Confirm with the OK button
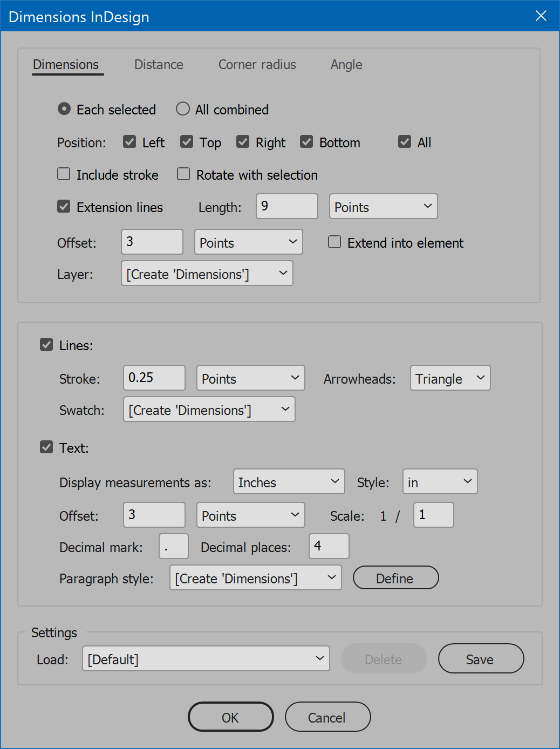 click(231, 717)
